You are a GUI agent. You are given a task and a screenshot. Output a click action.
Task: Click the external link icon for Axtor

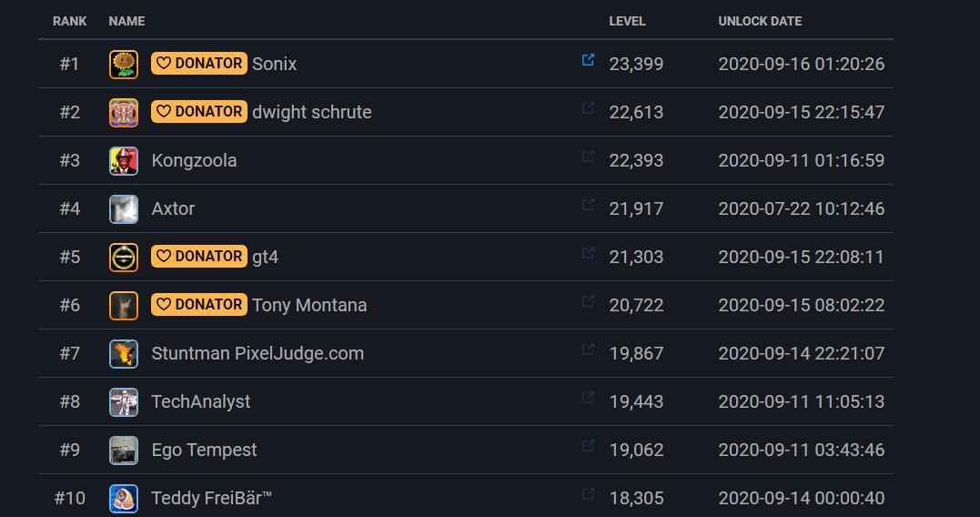click(x=588, y=205)
